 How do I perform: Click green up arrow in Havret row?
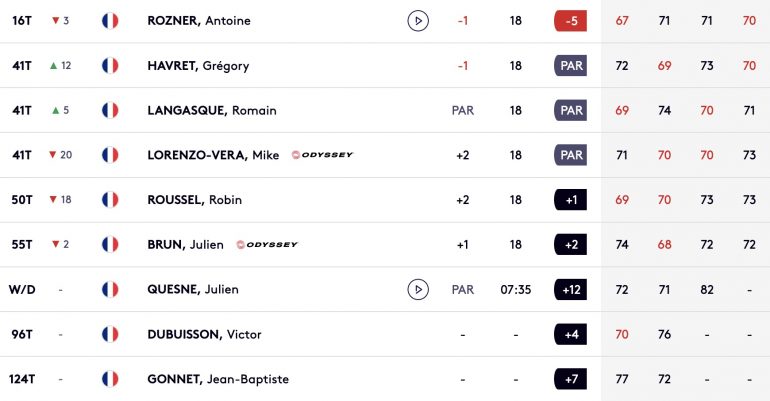tap(54, 65)
